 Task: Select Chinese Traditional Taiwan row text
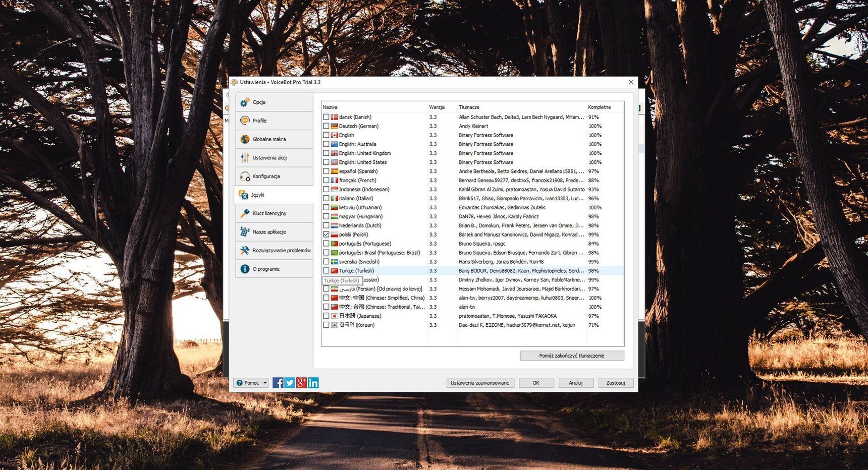click(382, 307)
